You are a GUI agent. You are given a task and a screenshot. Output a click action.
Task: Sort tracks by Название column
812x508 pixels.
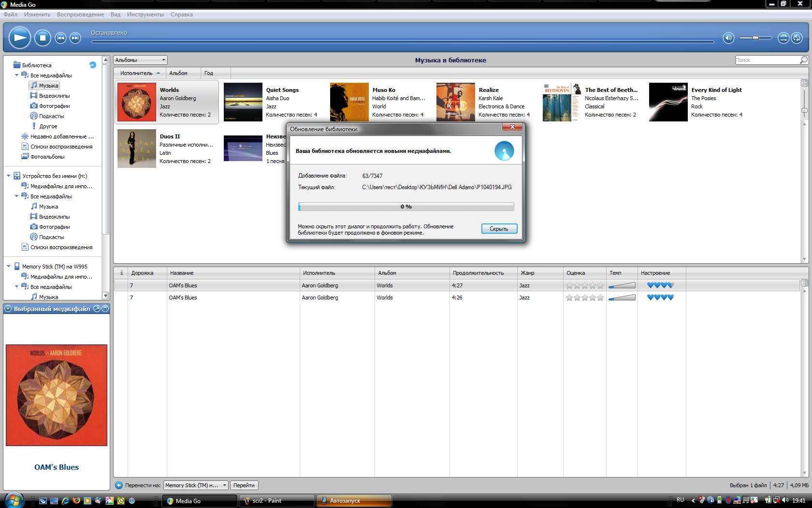[x=233, y=273]
